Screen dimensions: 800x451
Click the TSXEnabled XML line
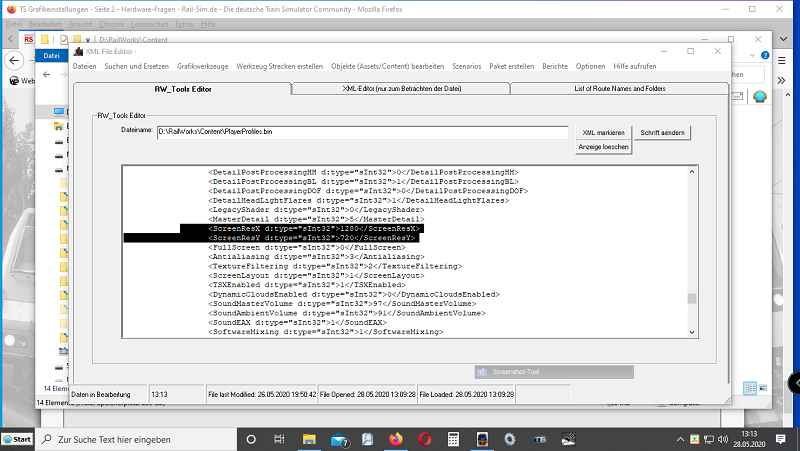pyautogui.click(x=307, y=285)
